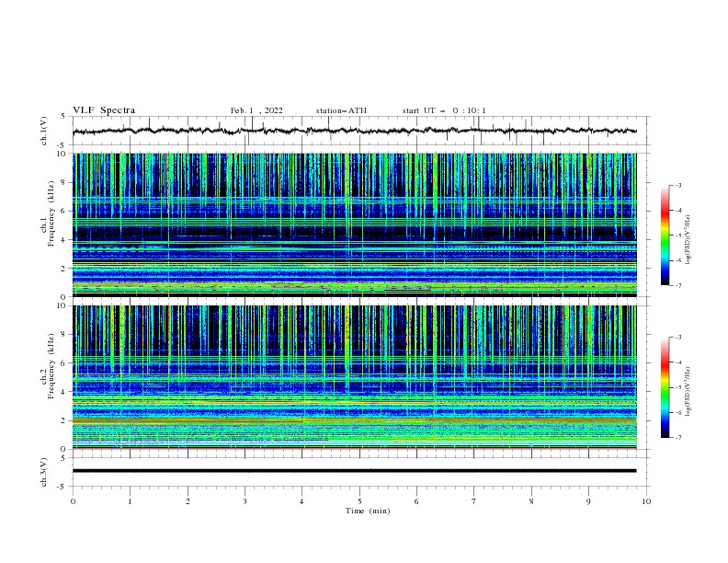The width and height of the screenshot is (728, 563).
Task: Click the "Time (min)" x-axis label
Action: [368, 511]
